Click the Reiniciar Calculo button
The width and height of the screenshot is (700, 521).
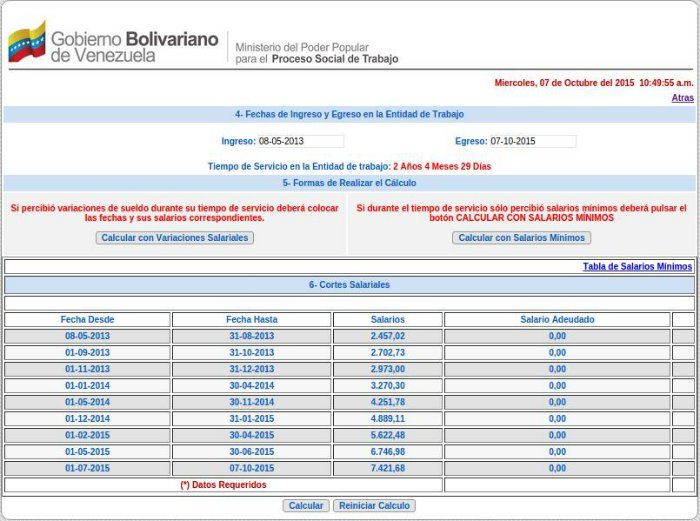(x=374, y=505)
